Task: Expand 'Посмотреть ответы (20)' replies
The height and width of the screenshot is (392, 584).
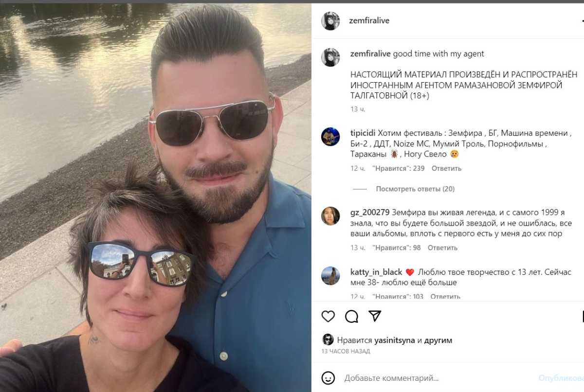Action: click(415, 189)
